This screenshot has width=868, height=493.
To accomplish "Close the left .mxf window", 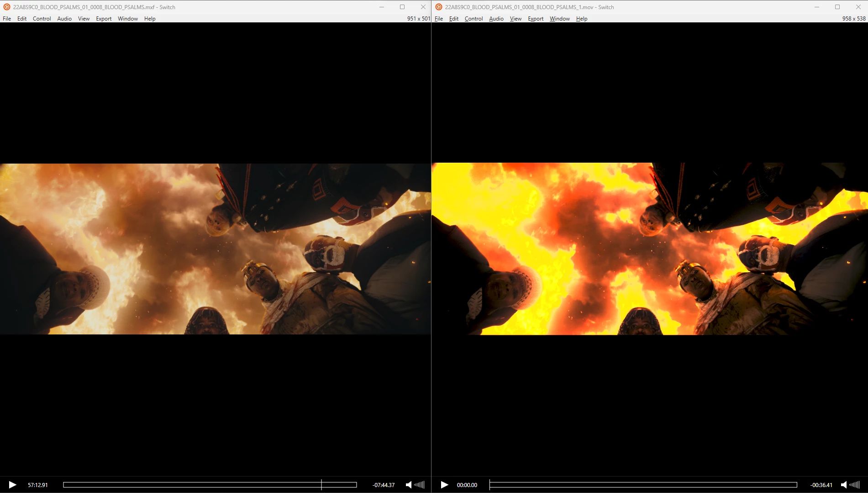I will [423, 7].
